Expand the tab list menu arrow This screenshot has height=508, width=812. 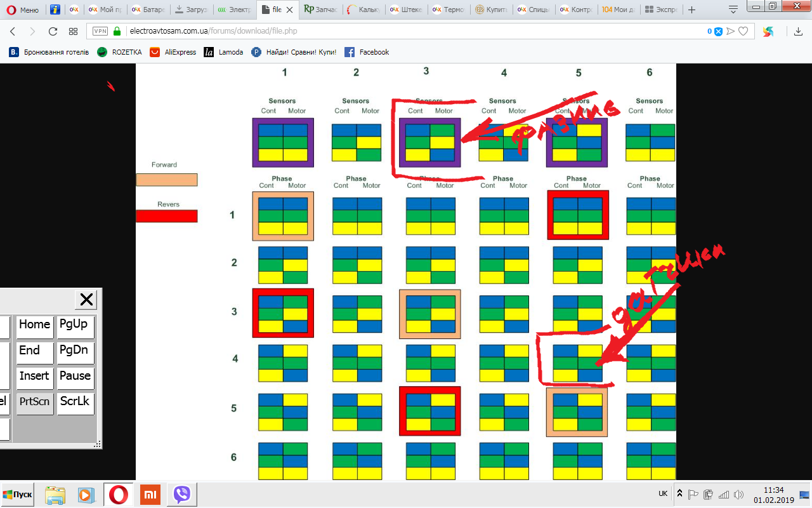(733, 10)
